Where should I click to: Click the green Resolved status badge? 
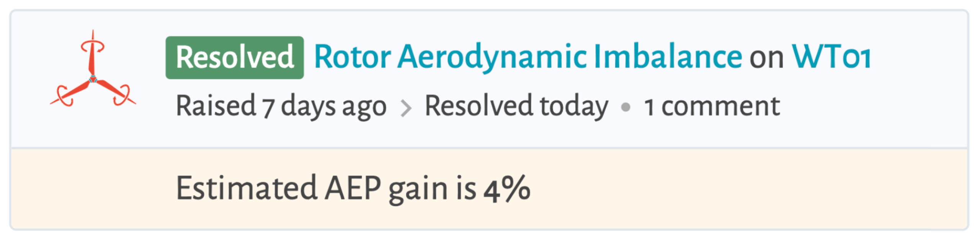point(234,57)
